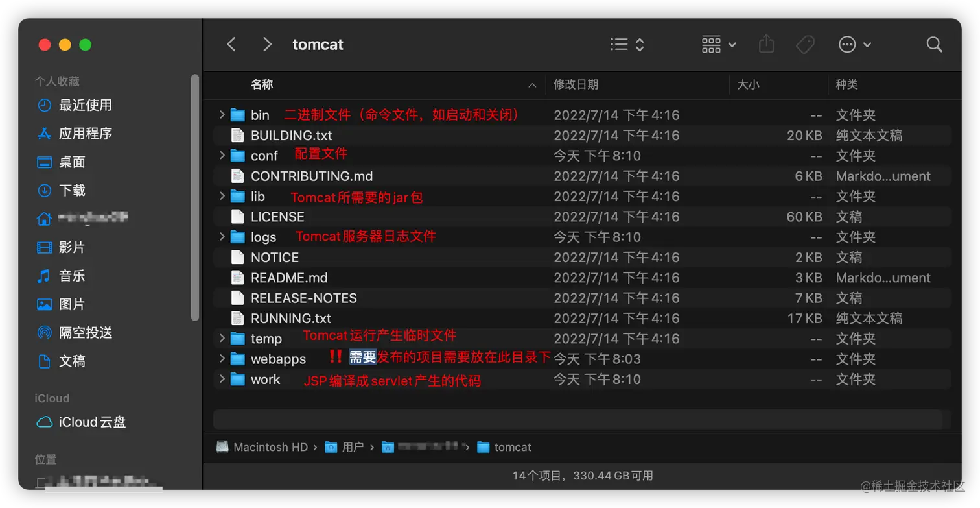
Task: Select the RUNNING.txt file icon
Action: tap(238, 318)
